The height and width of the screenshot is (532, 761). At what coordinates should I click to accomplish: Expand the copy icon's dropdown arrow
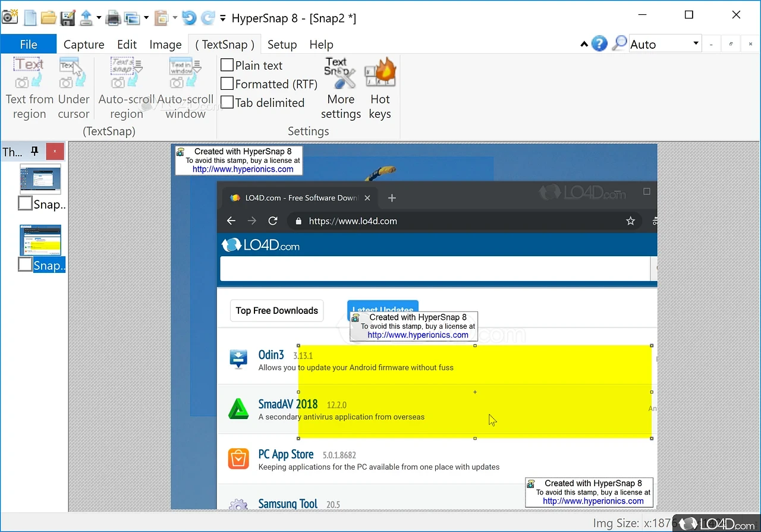(146, 18)
